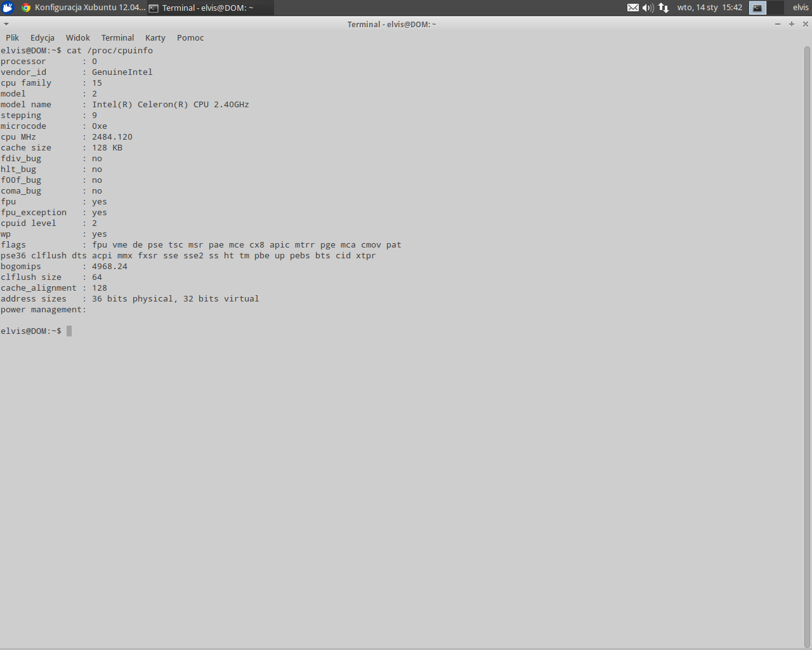The image size is (812, 650).
Task: Click the terminal vertical scrollbar
Action: 808,346
